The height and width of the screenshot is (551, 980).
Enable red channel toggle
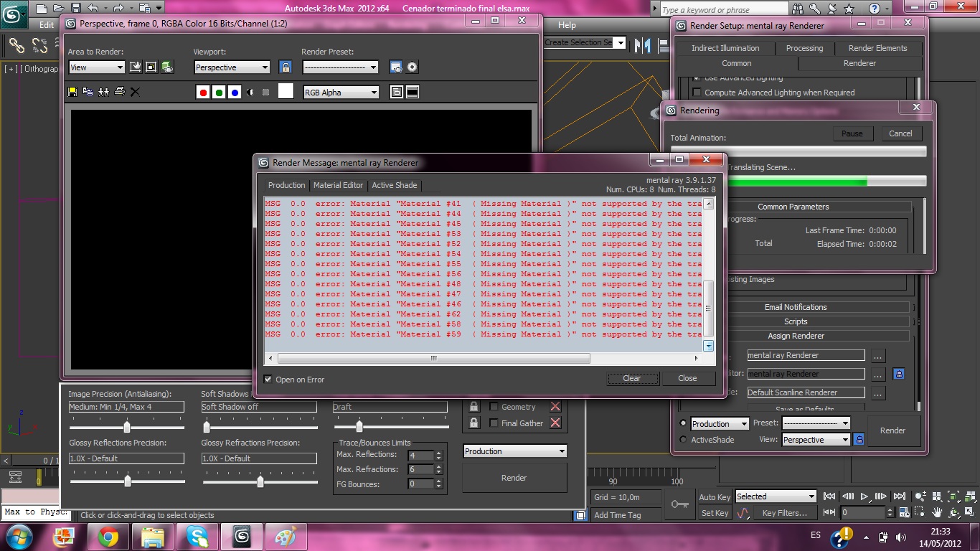pyautogui.click(x=203, y=93)
